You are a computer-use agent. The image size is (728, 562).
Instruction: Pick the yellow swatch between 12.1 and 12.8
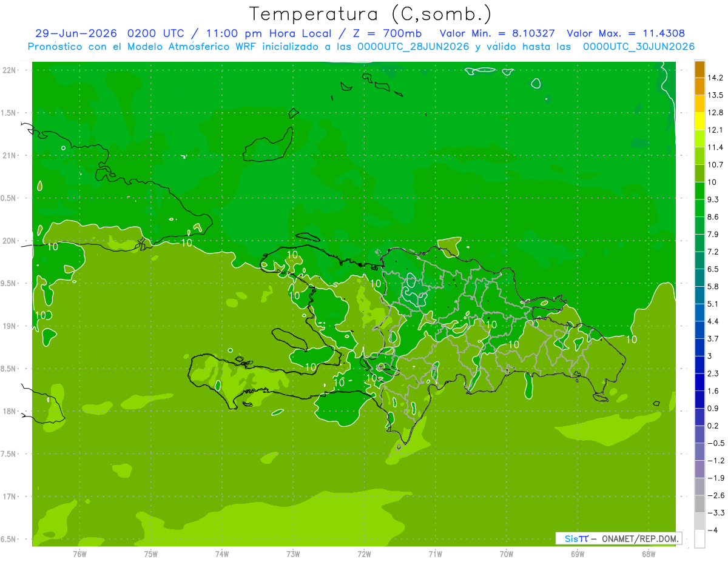[x=699, y=121]
